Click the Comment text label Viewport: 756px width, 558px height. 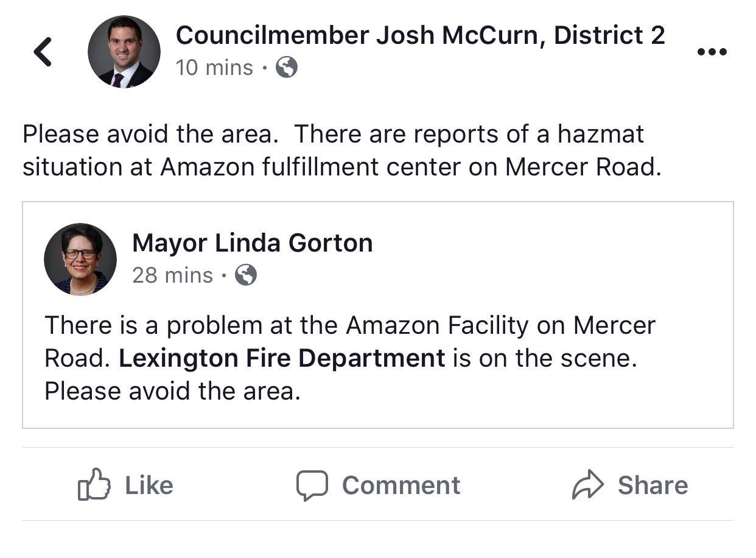pyautogui.click(x=401, y=486)
